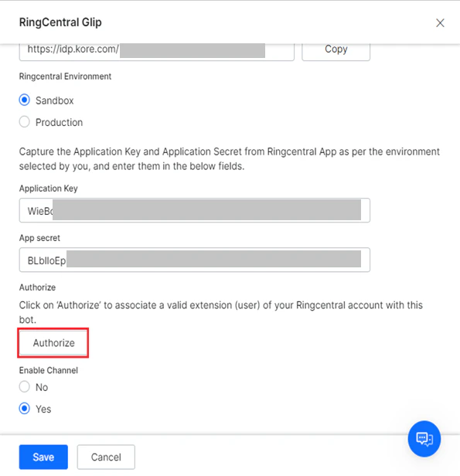Close the RingCentral Glip dialog
This screenshot has width=460, height=476.
[440, 22]
